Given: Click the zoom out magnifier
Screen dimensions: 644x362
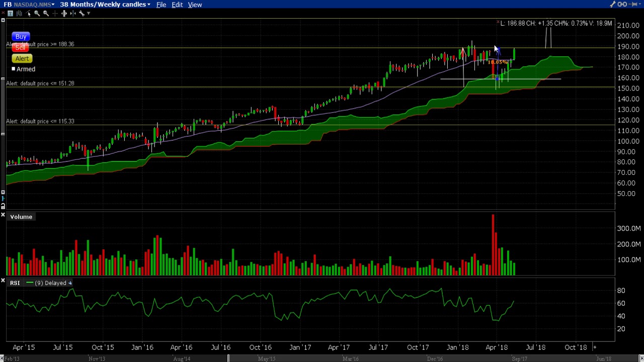Looking at the screenshot, I should click(46, 14).
